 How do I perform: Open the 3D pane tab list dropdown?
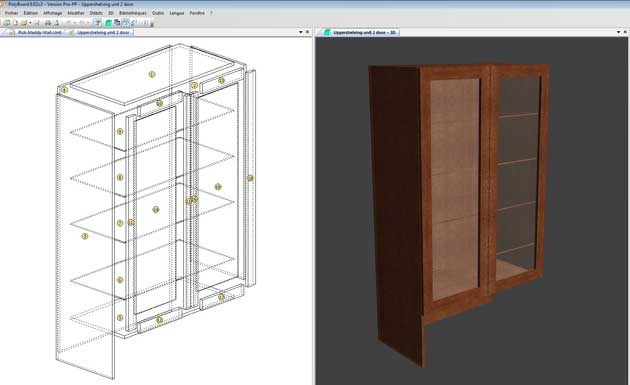pos(618,32)
